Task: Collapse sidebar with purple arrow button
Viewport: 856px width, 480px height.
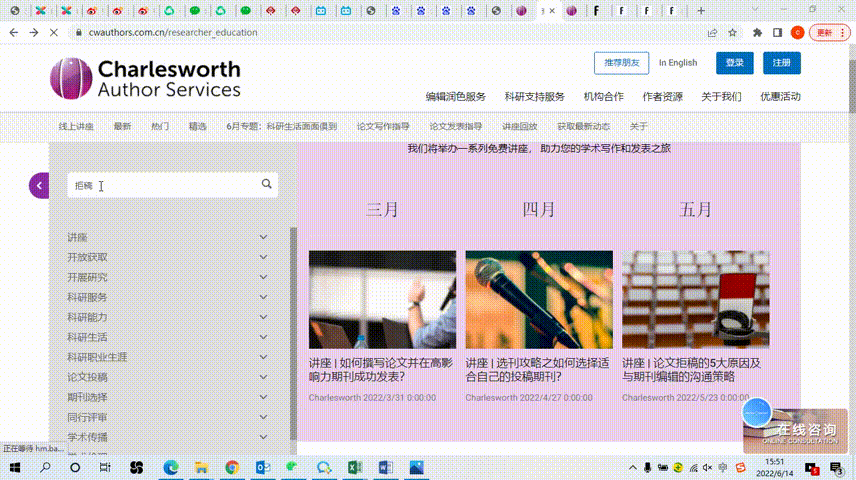Action: 39,186
